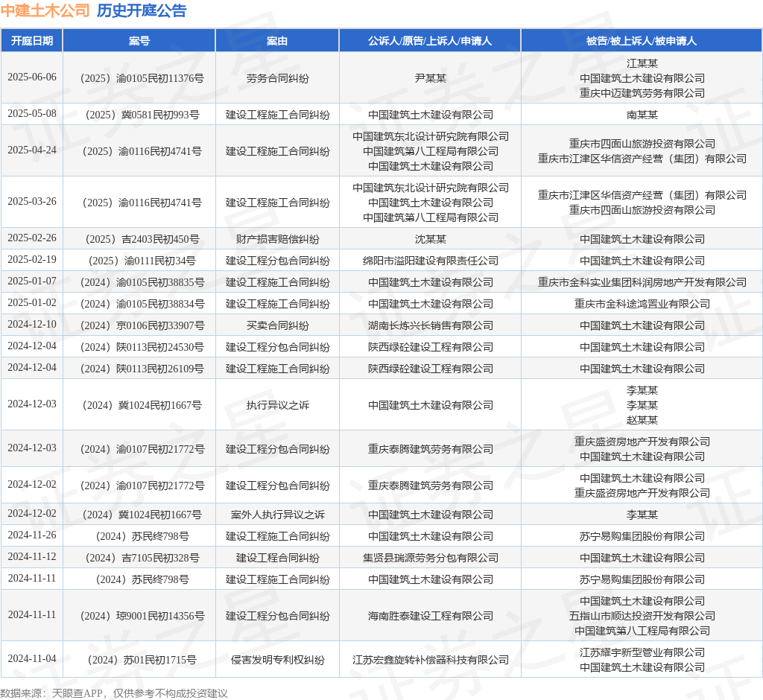Click the heading 历史开庭公告
The width and height of the screenshot is (763, 700).
coord(142,10)
